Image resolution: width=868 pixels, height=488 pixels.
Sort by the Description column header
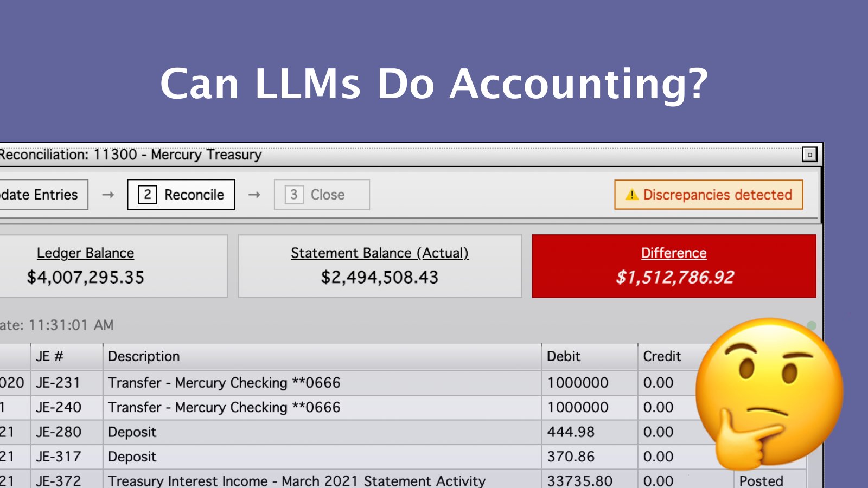(144, 356)
